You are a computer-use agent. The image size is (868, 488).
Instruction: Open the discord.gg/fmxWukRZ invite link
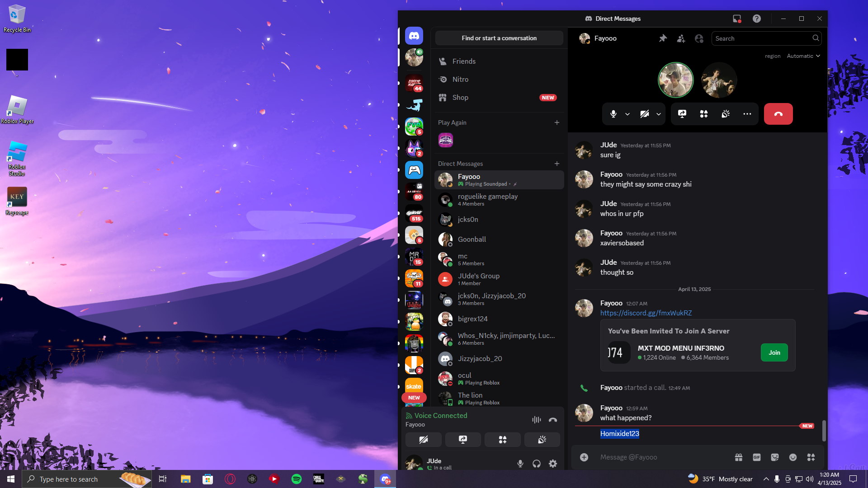coord(646,313)
